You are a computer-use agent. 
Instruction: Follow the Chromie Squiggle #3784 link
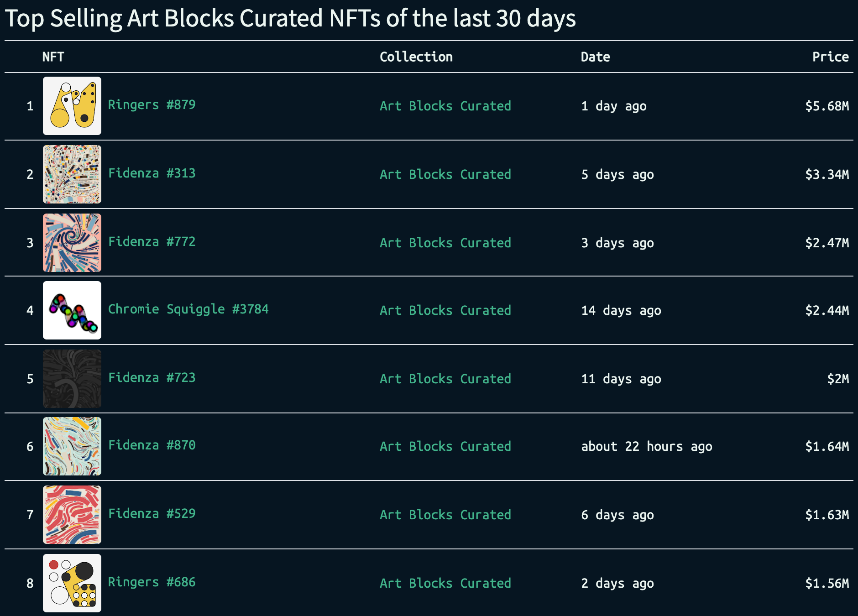coord(188,309)
